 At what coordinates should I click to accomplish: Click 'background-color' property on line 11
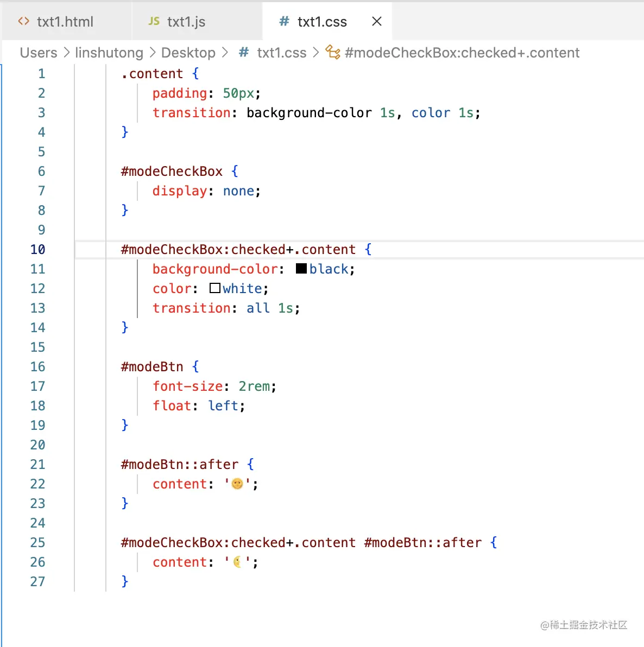coord(215,269)
